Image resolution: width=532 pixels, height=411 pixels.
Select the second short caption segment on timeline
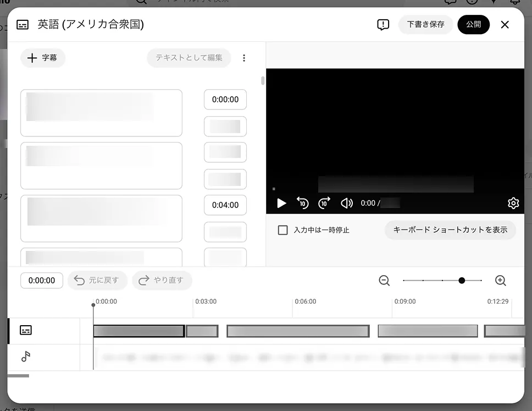[202, 331]
